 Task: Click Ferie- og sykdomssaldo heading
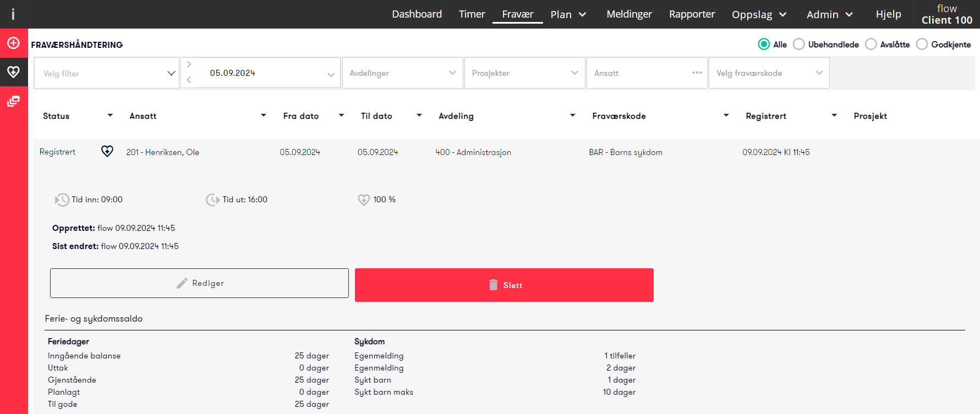click(94, 318)
